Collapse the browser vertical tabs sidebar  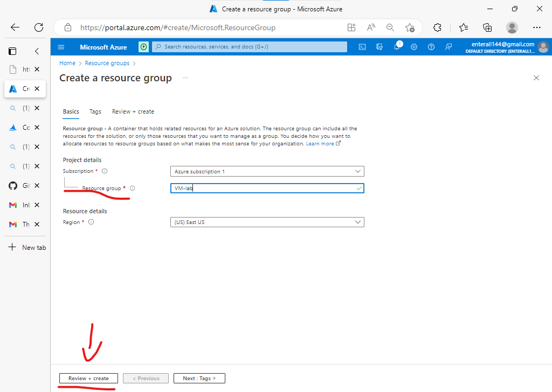[36, 51]
